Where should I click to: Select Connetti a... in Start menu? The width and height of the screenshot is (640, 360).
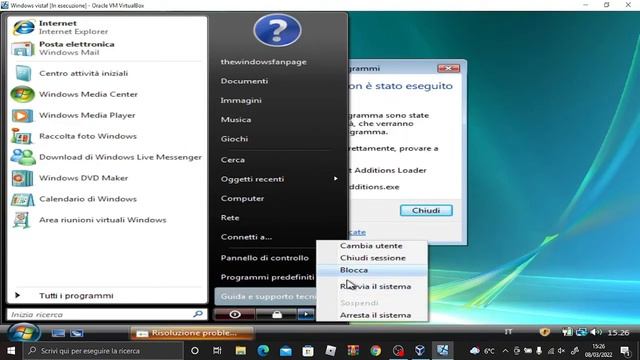(246, 237)
